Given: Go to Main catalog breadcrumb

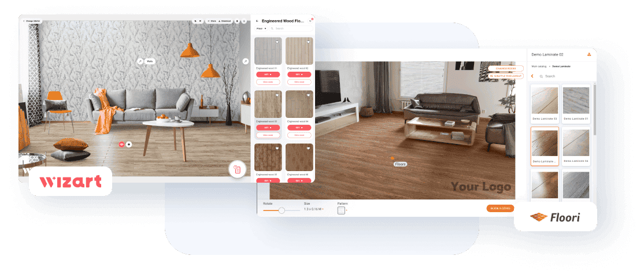Looking at the screenshot, I should [539, 66].
